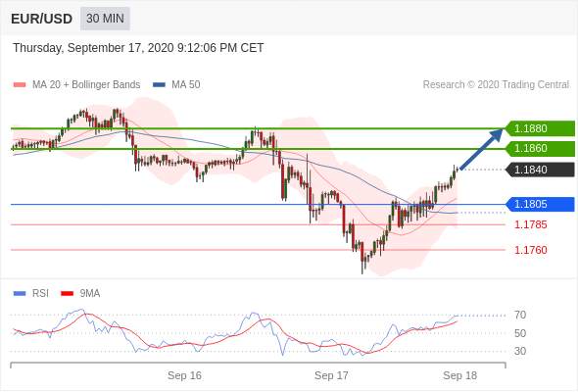
Task: Click the 1.1860 green resistance tag
Action: pyautogui.click(x=540, y=149)
